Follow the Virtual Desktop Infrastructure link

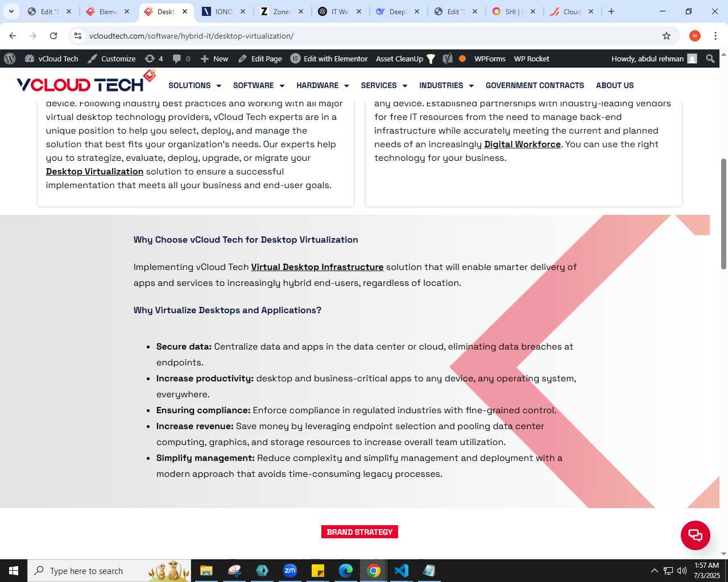[x=317, y=267]
